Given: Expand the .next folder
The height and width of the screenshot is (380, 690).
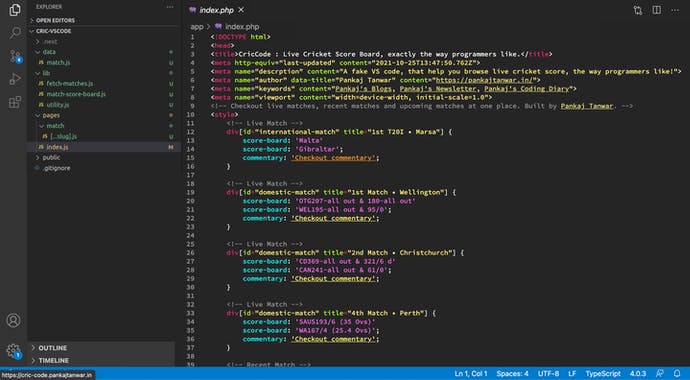Looking at the screenshot, I should [104, 41].
